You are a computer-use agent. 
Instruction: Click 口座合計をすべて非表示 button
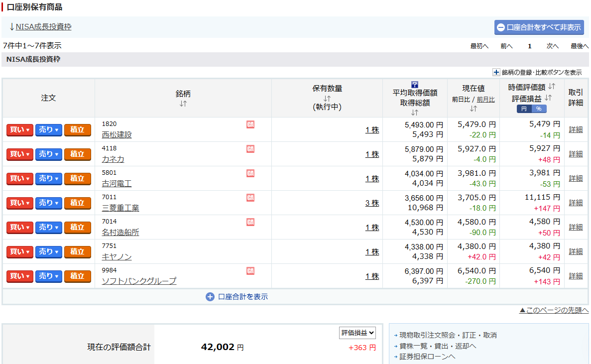pos(539,27)
